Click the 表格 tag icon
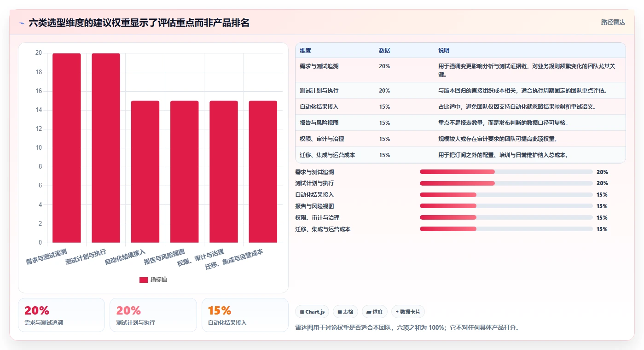This screenshot has height=350, width=644. pos(340,312)
